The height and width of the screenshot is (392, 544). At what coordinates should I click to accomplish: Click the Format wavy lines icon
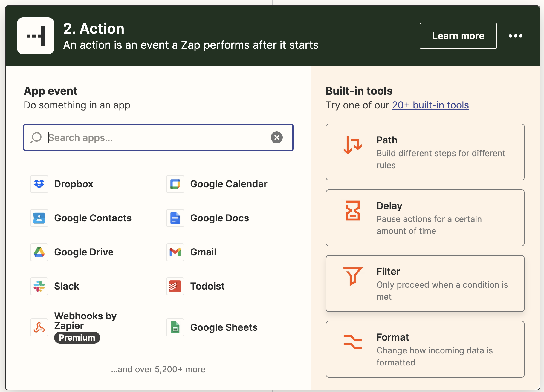(x=353, y=342)
